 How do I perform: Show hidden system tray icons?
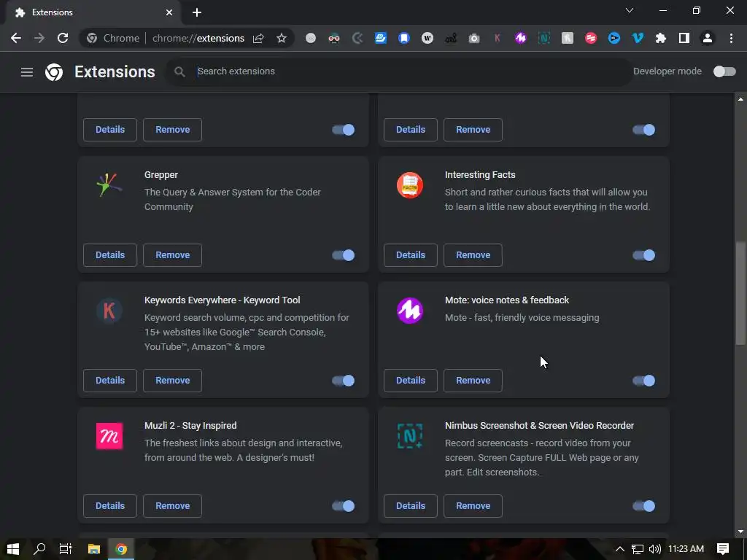(x=620, y=549)
